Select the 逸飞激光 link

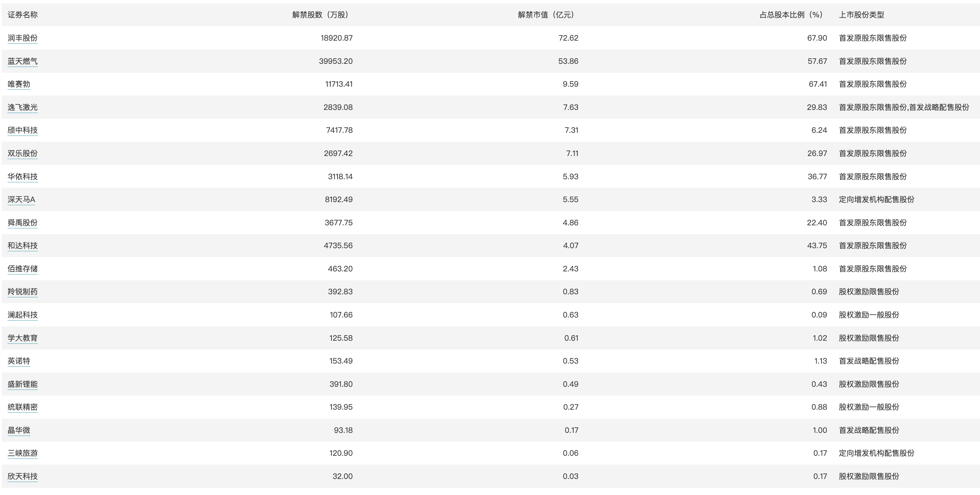coord(23,108)
